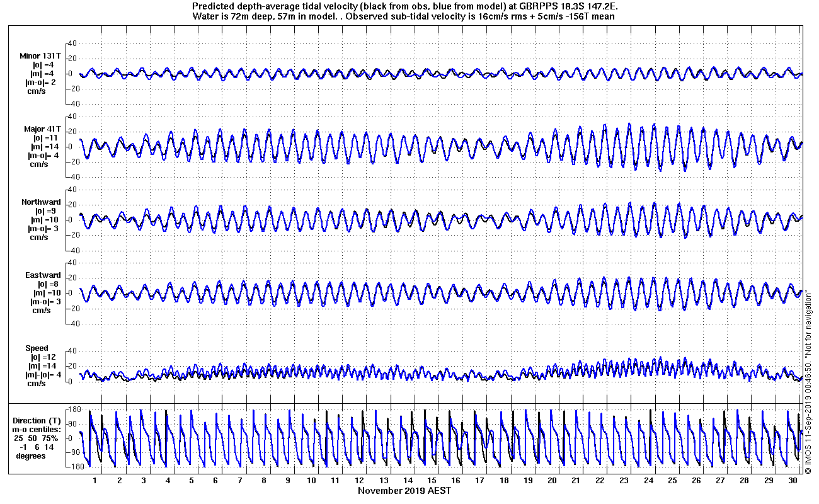Click date label 3 on the x-axis
The height and width of the screenshot is (504, 819).
[x=144, y=480]
